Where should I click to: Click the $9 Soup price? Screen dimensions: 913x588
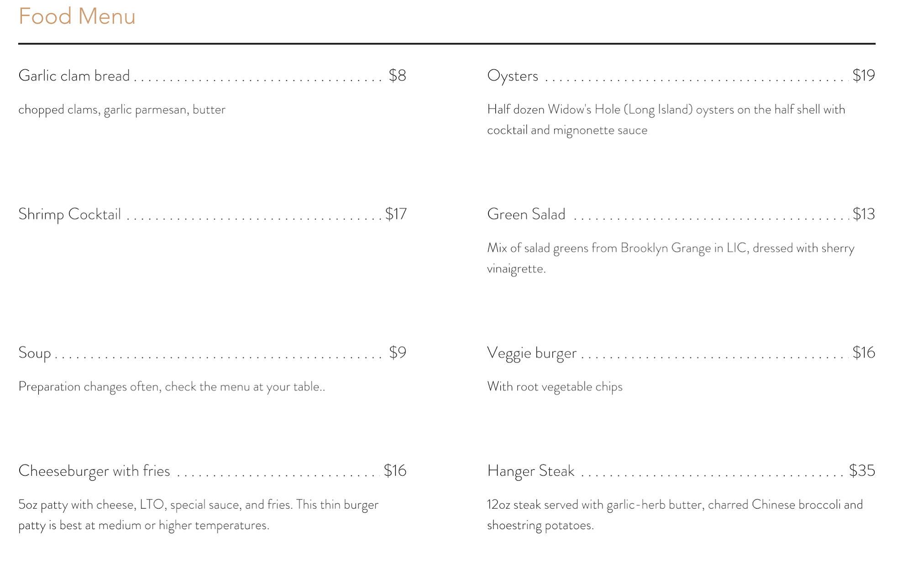[x=397, y=353]
